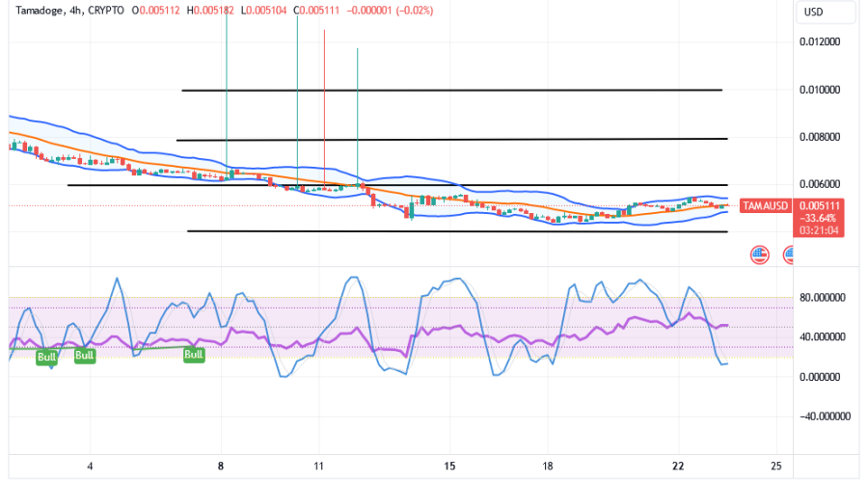Click the middle Bull divergence label
The height and width of the screenshot is (482, 868).
[84, 356]
